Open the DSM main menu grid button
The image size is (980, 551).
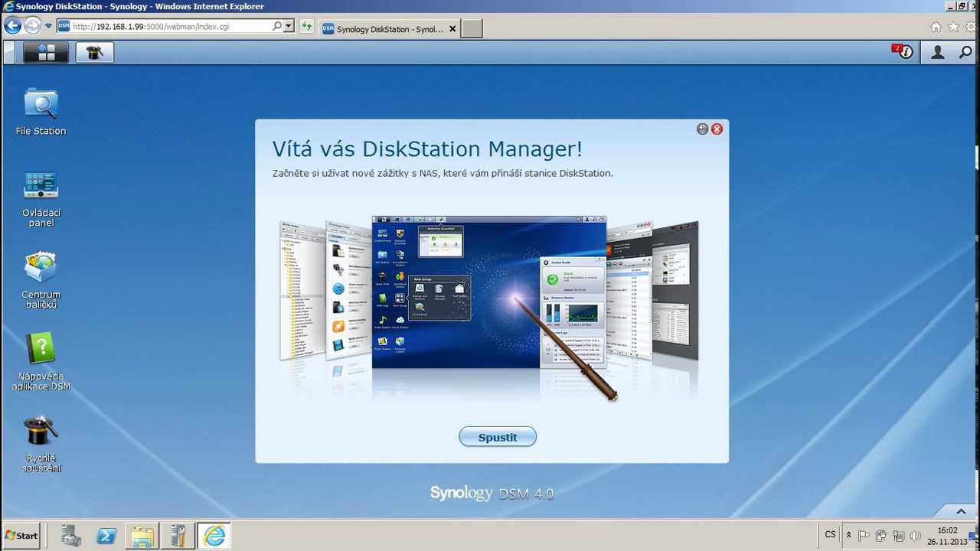click(x=46, y=52)
